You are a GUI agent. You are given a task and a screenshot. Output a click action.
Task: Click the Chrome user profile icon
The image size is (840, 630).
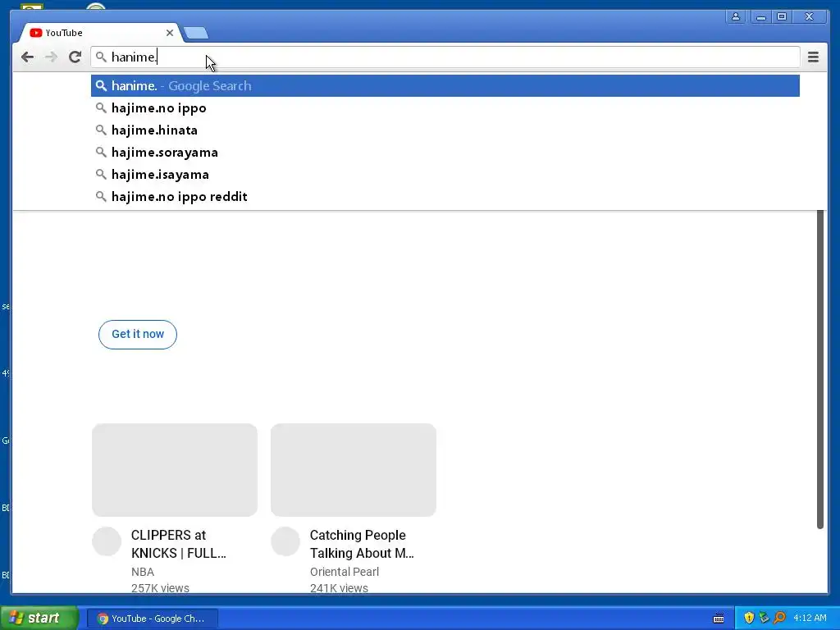(x=736, y=16)
